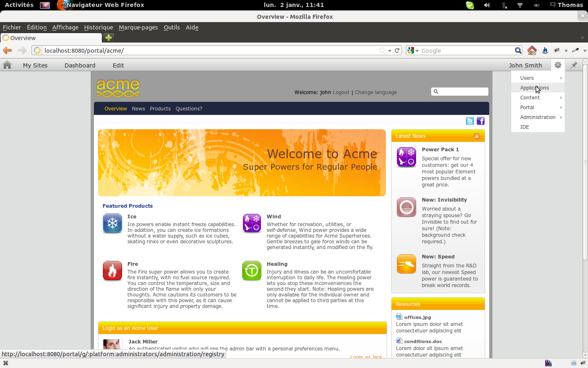
Task: Click the offices.jpg file icon
Action: [x=399, y=316]
